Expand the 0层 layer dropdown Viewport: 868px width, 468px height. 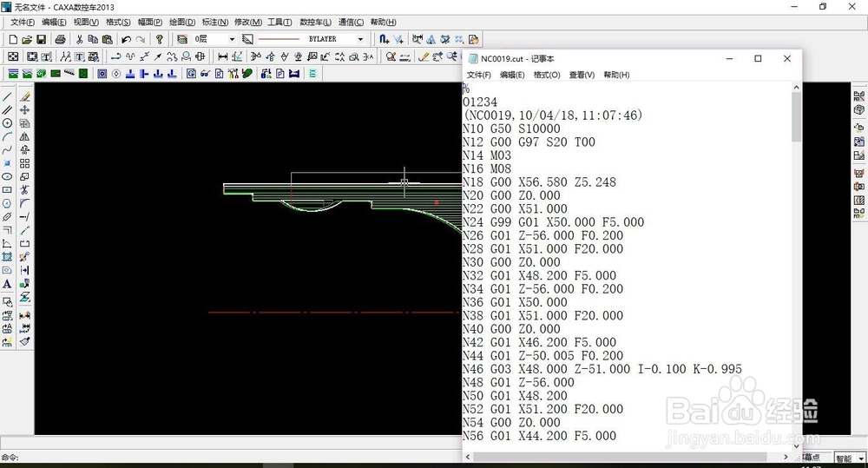[x=232, y=39]
